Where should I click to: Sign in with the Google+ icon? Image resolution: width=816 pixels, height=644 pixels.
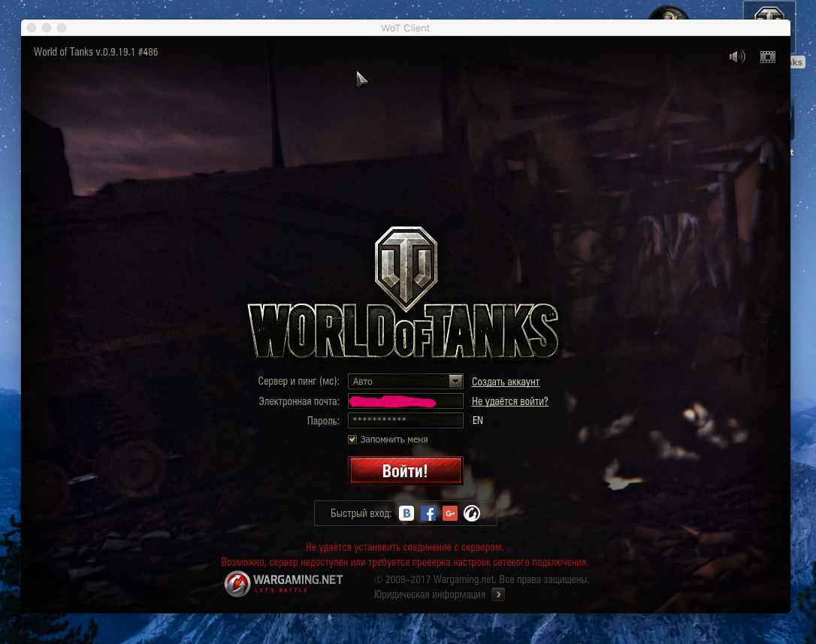point(450,513)
